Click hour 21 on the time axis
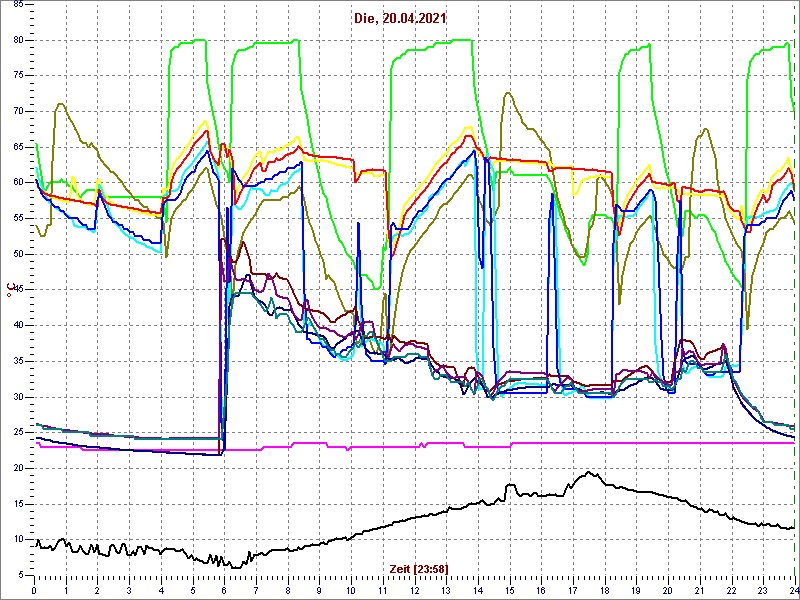Screen dimensions: 800x600 (x=699, y=591)
